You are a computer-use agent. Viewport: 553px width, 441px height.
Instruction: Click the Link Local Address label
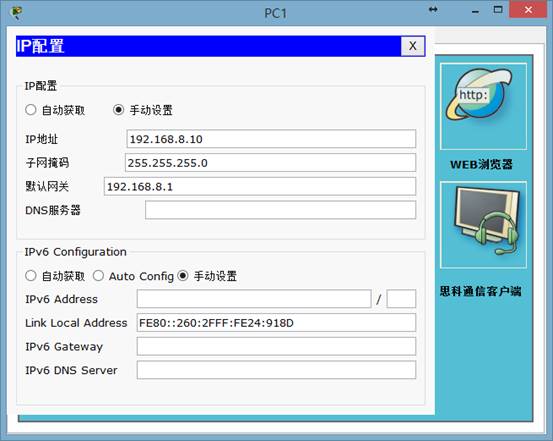(76, 323)
